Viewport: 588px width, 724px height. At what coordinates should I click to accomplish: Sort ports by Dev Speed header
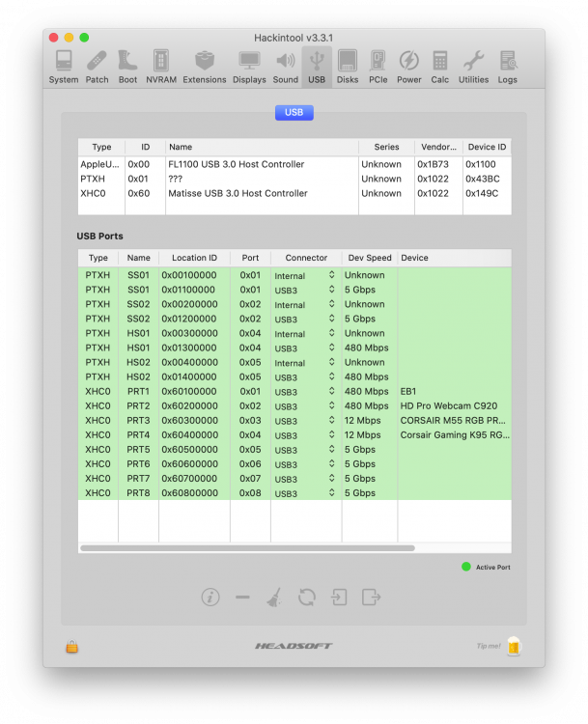(x=370, y=258)
